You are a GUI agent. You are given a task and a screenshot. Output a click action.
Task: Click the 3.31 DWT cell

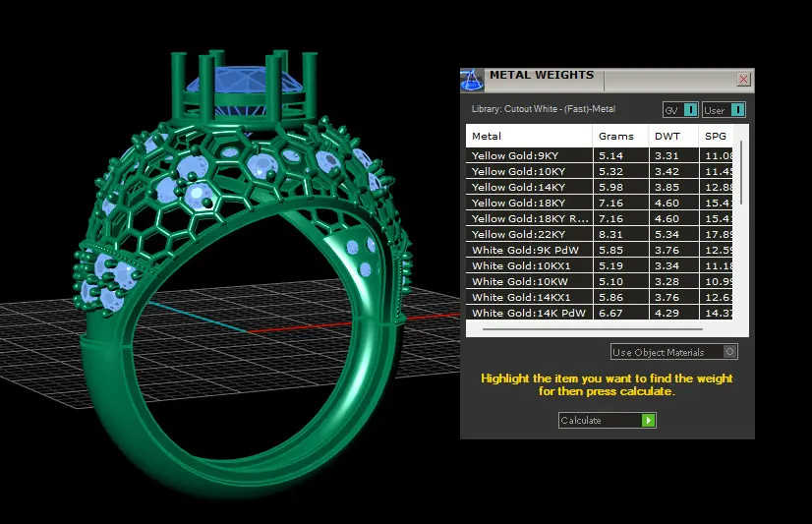(x=673, y=155)
